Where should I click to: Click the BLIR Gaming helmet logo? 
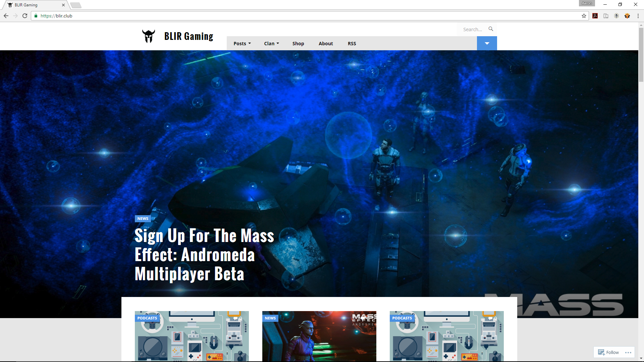[x=149, y=36]
